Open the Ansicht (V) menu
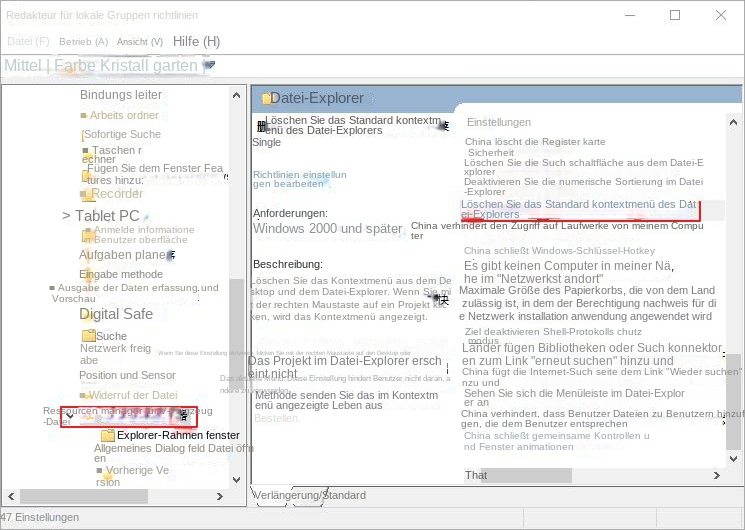This screenshot has width=745, height=530. coord(140,42)
